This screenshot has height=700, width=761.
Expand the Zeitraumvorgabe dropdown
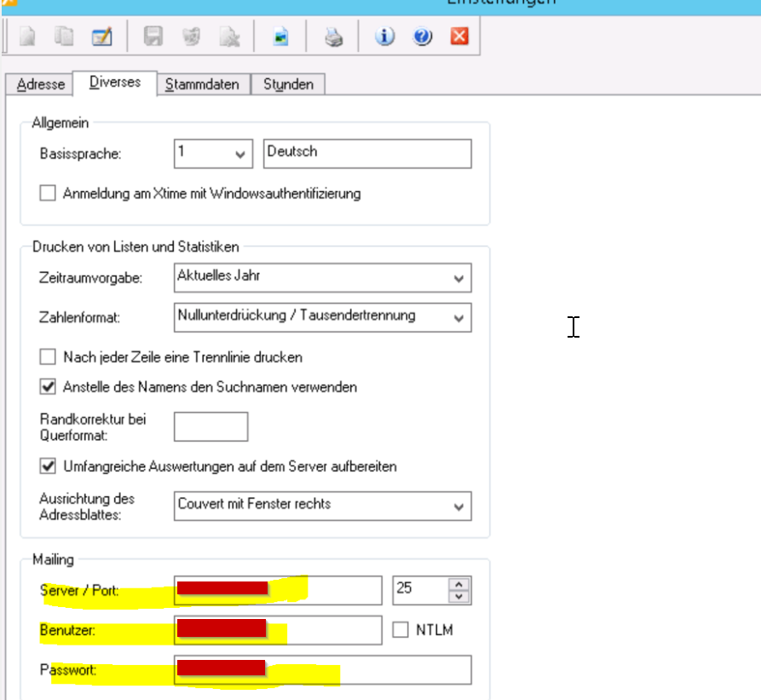point(459,278)
